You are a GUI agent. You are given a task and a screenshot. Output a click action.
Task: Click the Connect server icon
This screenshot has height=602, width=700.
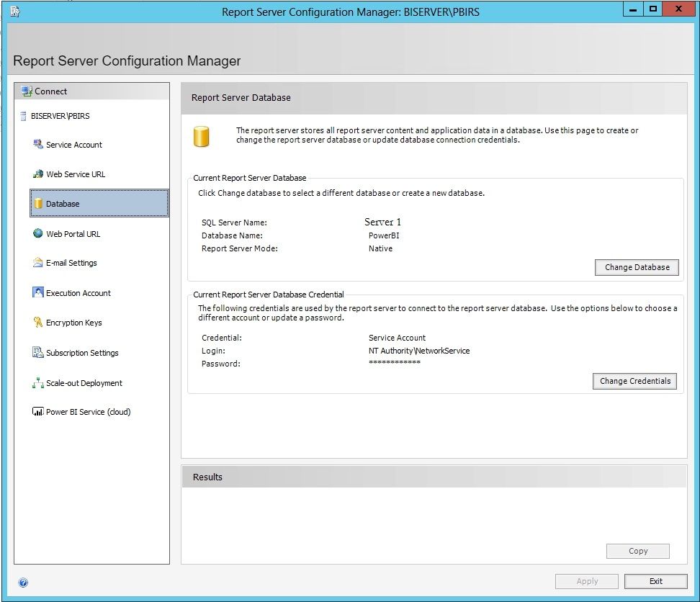pyautogui.click(x=27, y=91)
